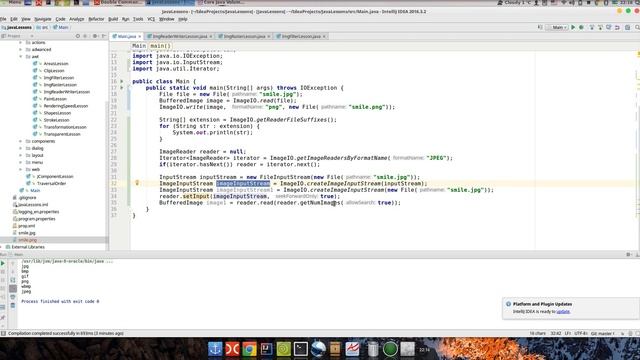The height and width of the screenshot is (360, 640).
Task: Open the Main run configuration dropdown
Action: [558, 27]
